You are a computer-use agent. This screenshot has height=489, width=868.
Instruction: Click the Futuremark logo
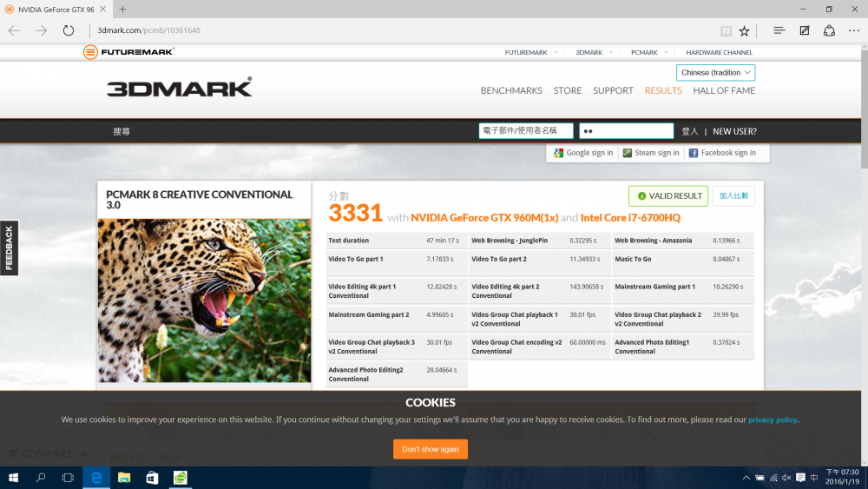[128, 52]
